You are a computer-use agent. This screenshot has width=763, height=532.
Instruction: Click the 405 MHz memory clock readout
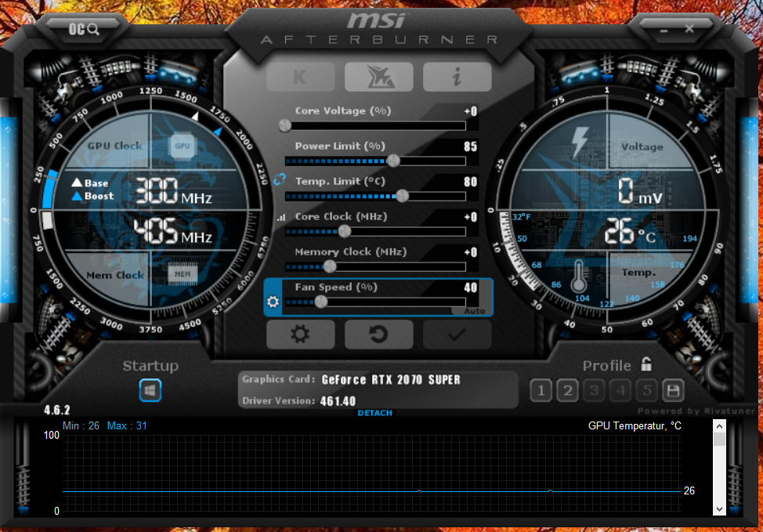click(x=173, y=230)
